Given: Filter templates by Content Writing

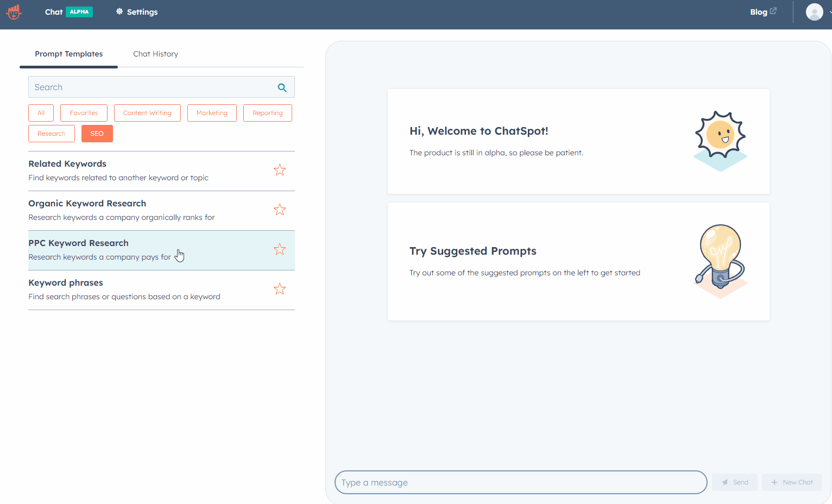Looking at the screenshot, I should 147,113.
